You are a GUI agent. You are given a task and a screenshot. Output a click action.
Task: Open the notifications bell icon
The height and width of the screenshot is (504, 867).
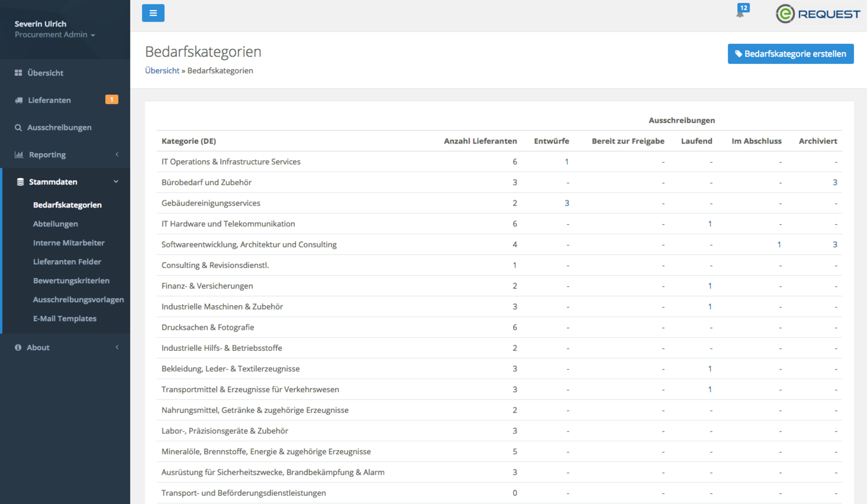point(740,13)
